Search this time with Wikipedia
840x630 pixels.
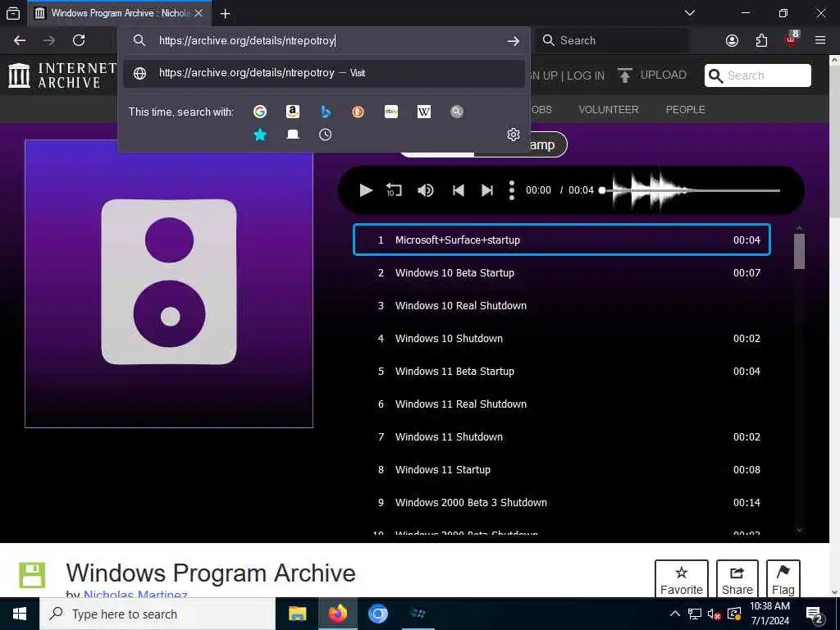pos(424,112)
